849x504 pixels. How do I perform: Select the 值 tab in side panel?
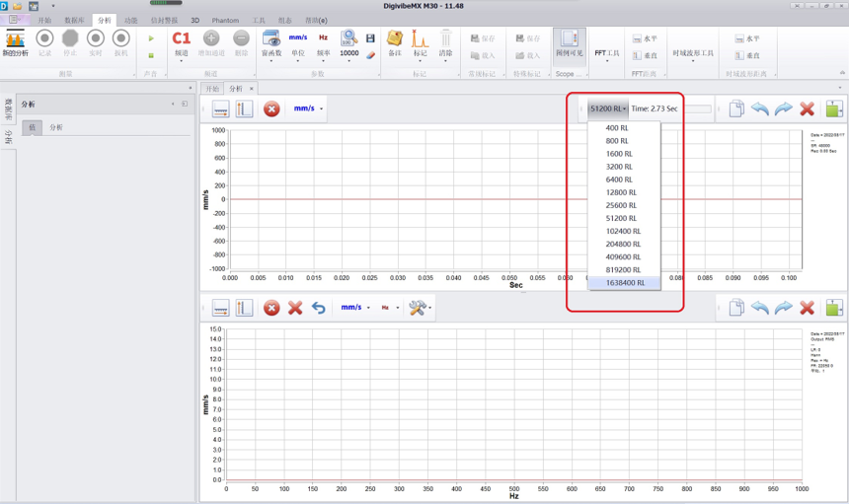tap(32, 127)
